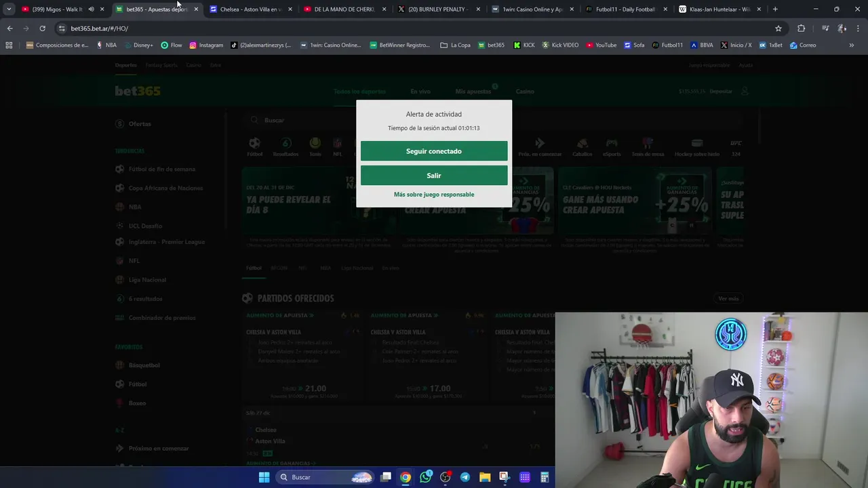The image size is (868, 488).
Task: Open Snipping Tool from the taskbar
Action: point(505,477)
